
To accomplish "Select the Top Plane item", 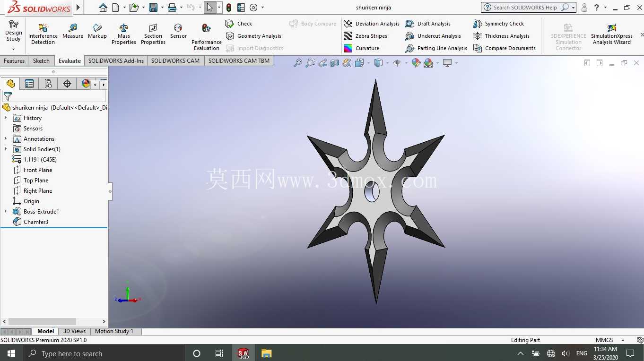I will coord(31,180).
